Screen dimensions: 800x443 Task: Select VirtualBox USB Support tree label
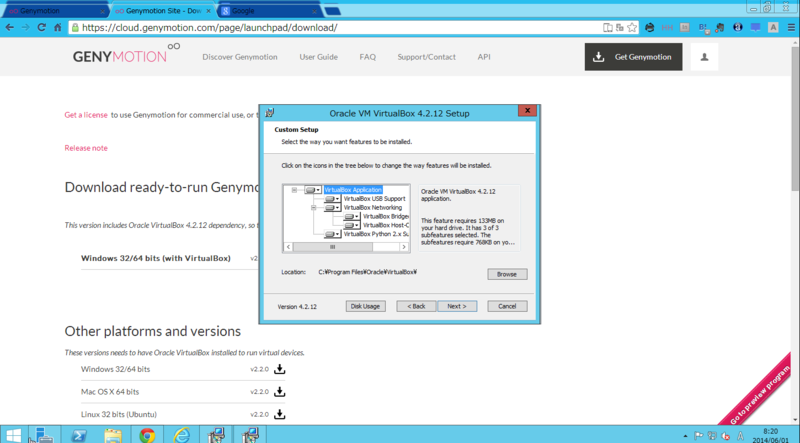[x=374, y=199]
